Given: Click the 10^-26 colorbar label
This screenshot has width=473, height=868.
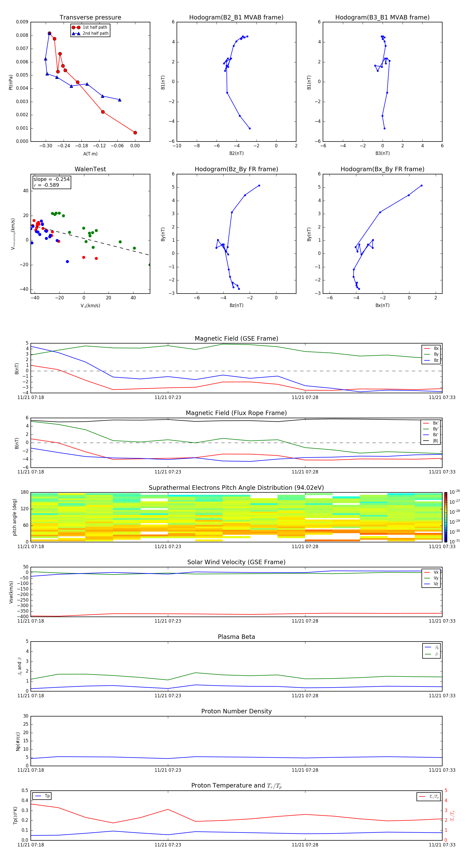Looking at the screenshot, I should click(x=455, y=492).
